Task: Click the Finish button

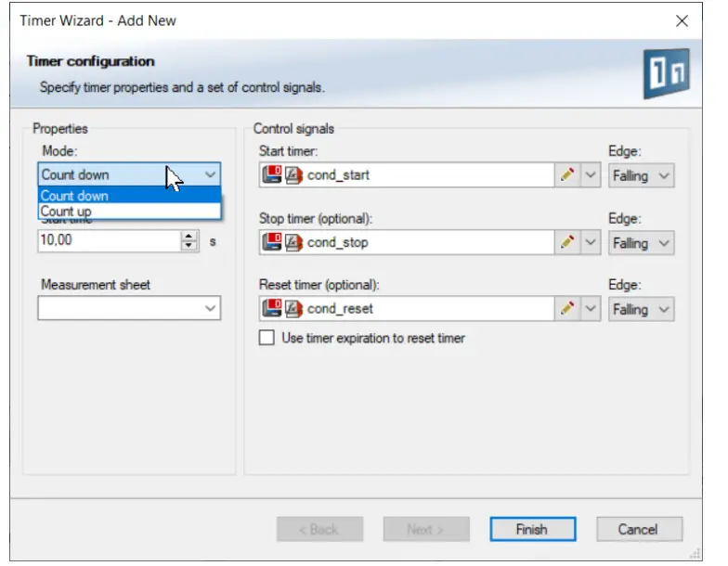Action: tap(533, 529)
